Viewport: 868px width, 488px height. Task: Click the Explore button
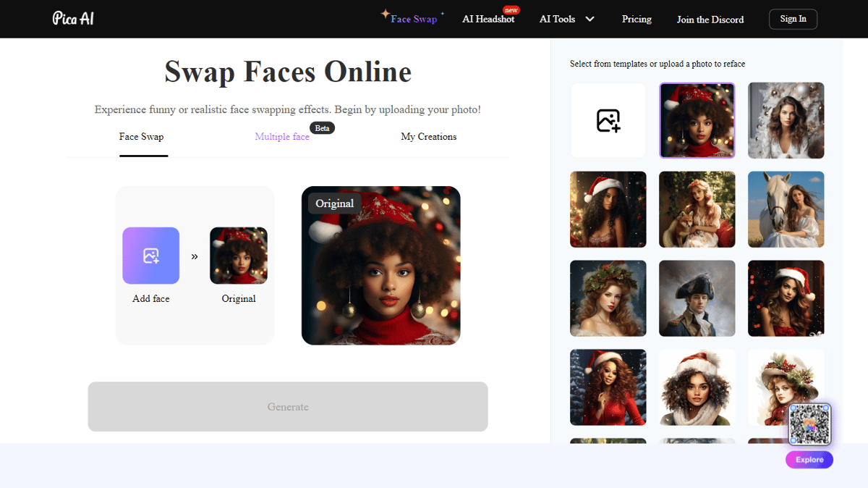click(809, 460)
